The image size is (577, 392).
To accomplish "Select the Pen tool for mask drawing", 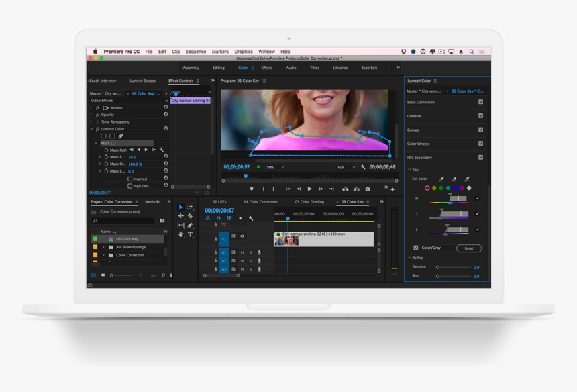I will (120, 136).
